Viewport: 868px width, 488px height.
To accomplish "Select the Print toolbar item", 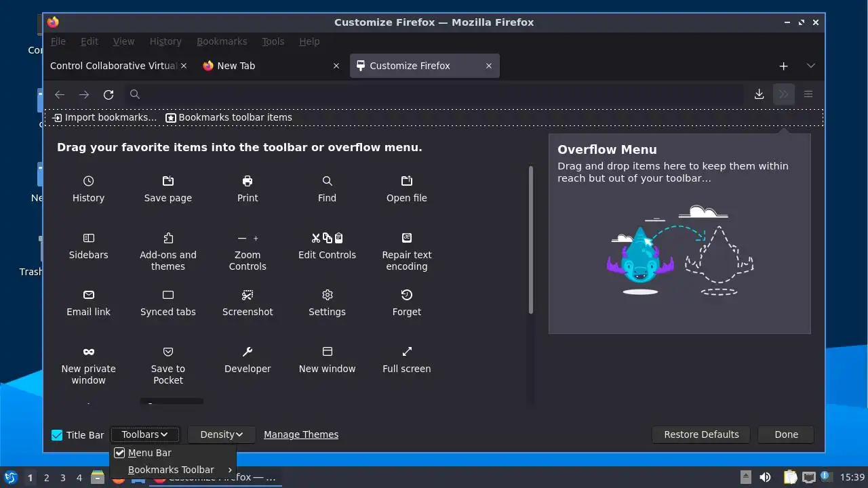I will [x=248, y=189].
